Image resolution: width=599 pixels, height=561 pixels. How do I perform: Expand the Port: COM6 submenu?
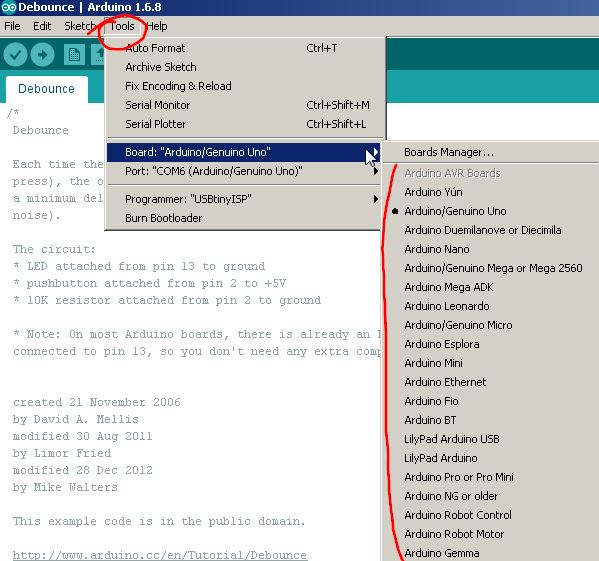tap(244, 171)
